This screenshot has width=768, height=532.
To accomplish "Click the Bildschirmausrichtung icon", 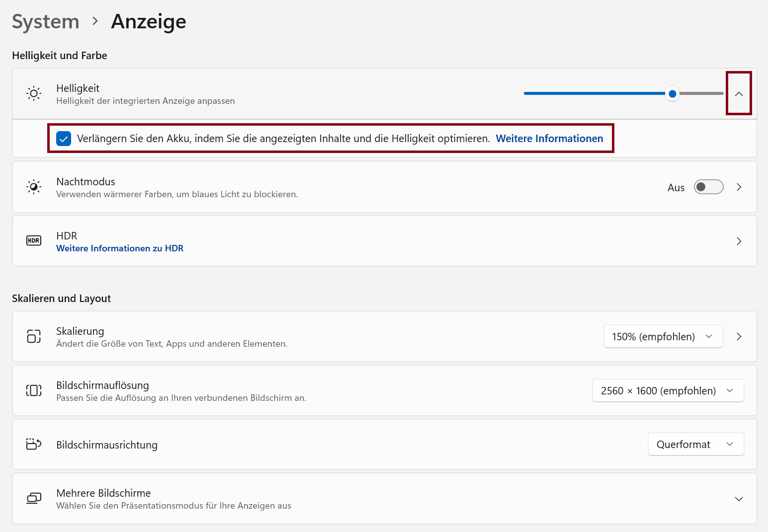I will click(x=34, y=444).
